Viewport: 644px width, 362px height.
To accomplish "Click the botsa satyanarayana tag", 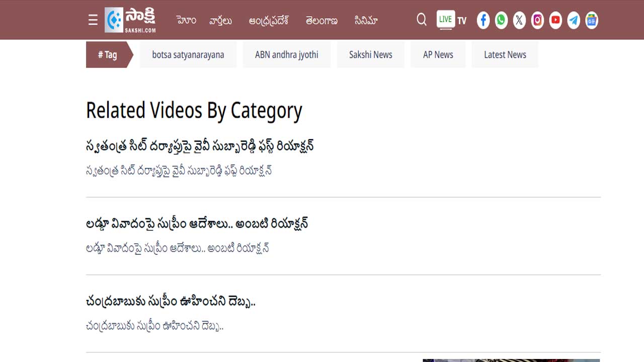I will [188, 55].
